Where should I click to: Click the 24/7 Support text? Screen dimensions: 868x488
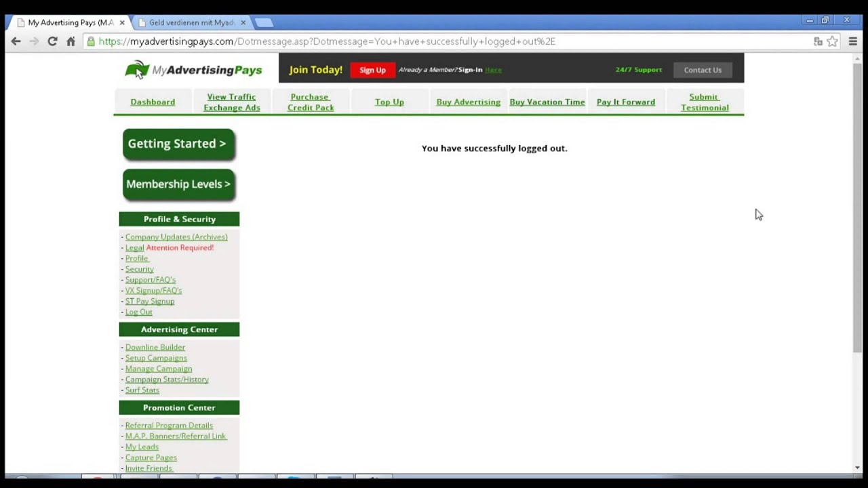(639, 70)
